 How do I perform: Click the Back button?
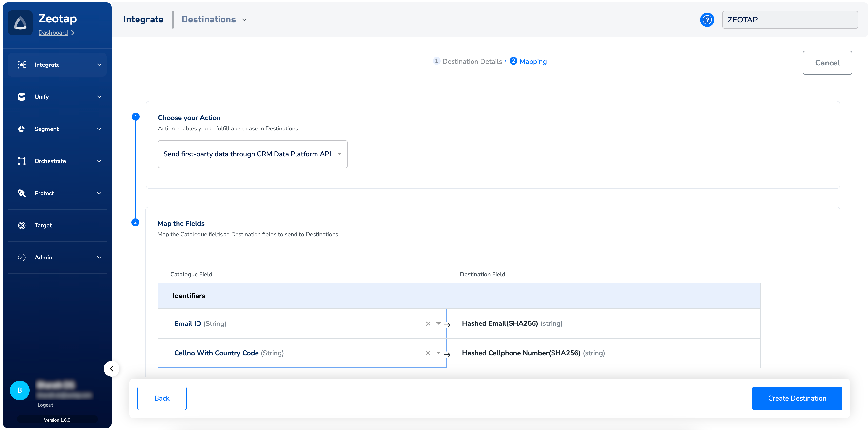pyautogui.click(x=162, y=398)
